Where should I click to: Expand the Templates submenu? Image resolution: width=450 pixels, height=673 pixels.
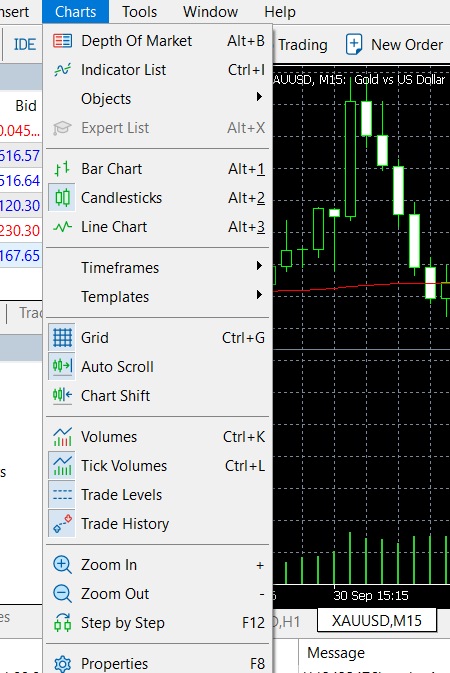(157, 297)
